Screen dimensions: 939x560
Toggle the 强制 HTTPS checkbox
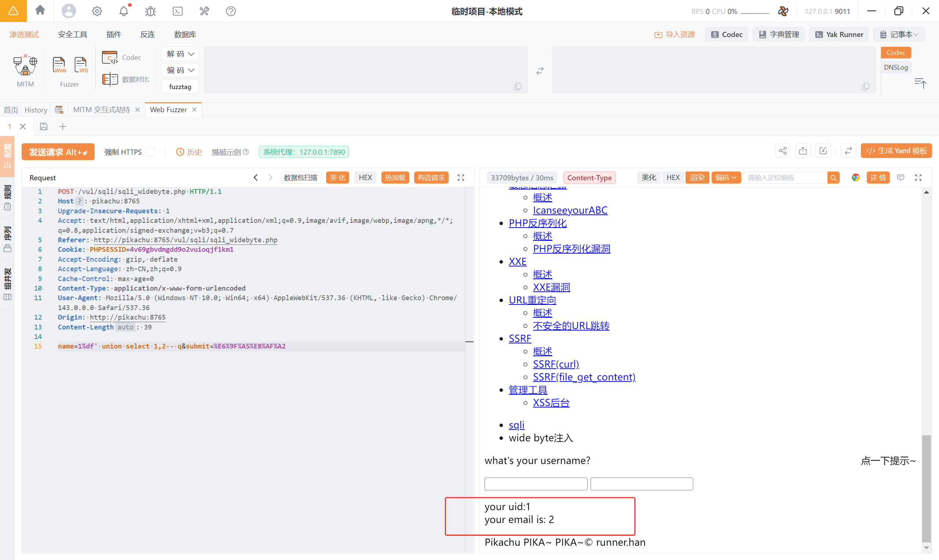pos(151,152)
